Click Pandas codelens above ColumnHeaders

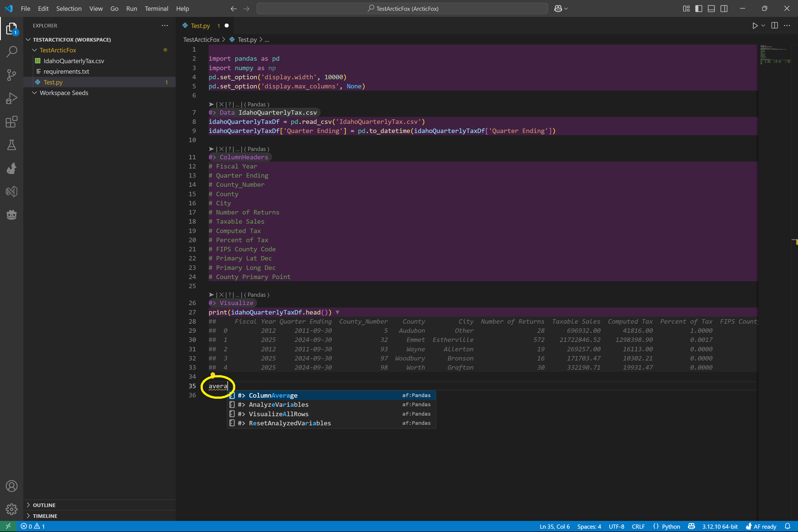(257, 149)
